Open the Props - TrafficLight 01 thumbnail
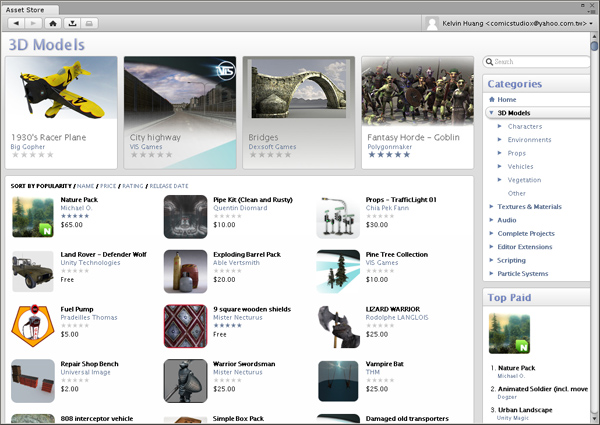600x425 pixels. click(338, 217)
